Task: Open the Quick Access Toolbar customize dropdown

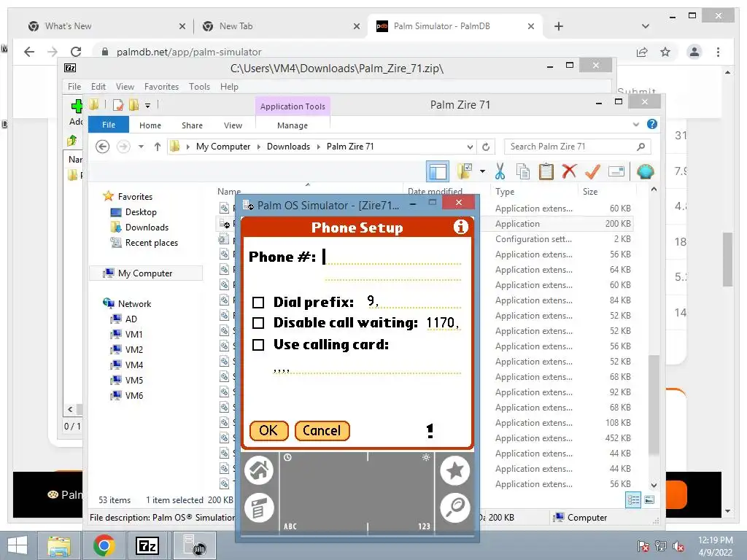Action: click(147, 105)
